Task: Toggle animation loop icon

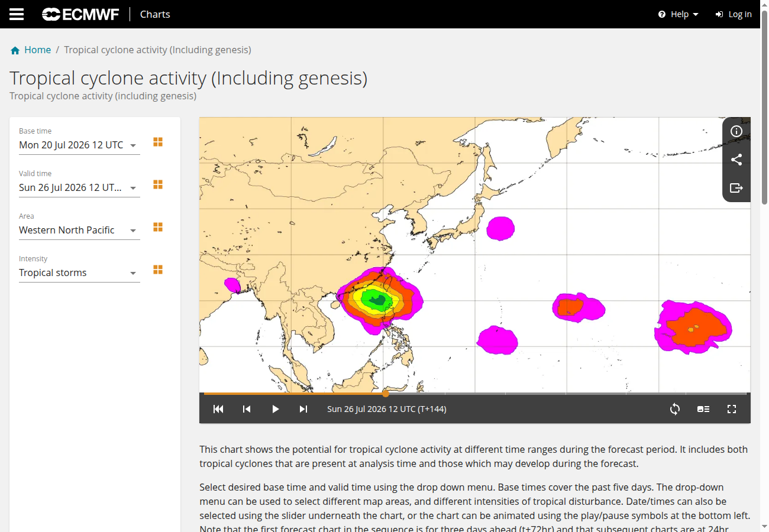Action: click(675, 409)
